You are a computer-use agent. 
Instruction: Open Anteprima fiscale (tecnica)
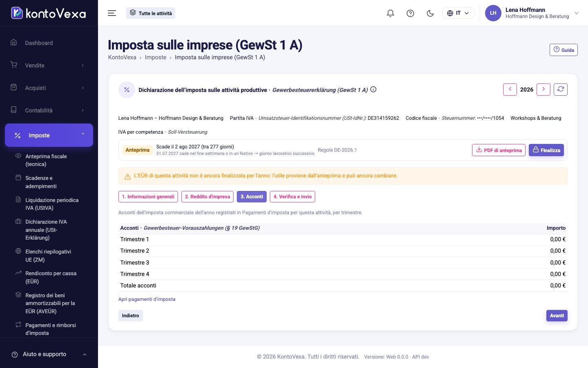pos(49,160)
